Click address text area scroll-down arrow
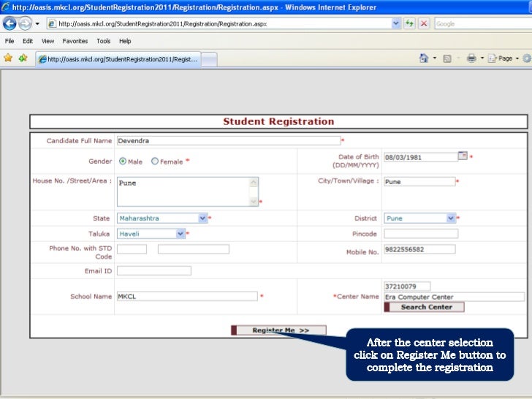 pyautogui.click(x=254, y=202)
